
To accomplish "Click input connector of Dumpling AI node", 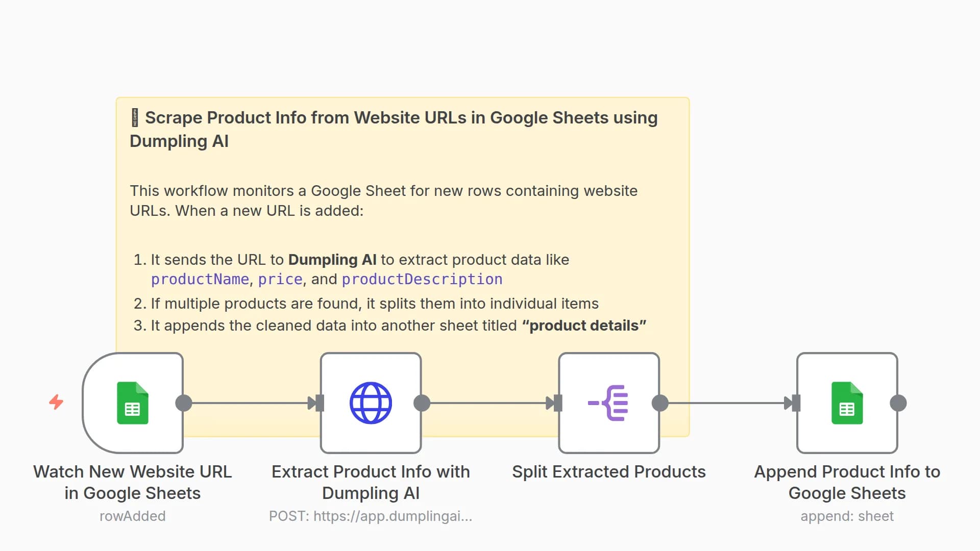I will pos(320,403).
